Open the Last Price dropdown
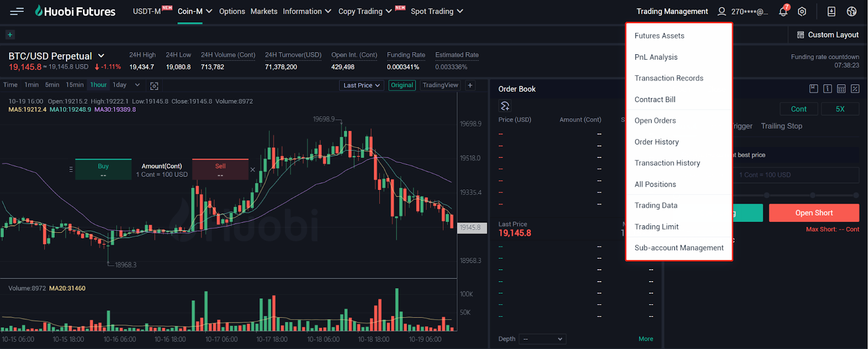Viewport: 868px width, 349px height. (362, 85)
